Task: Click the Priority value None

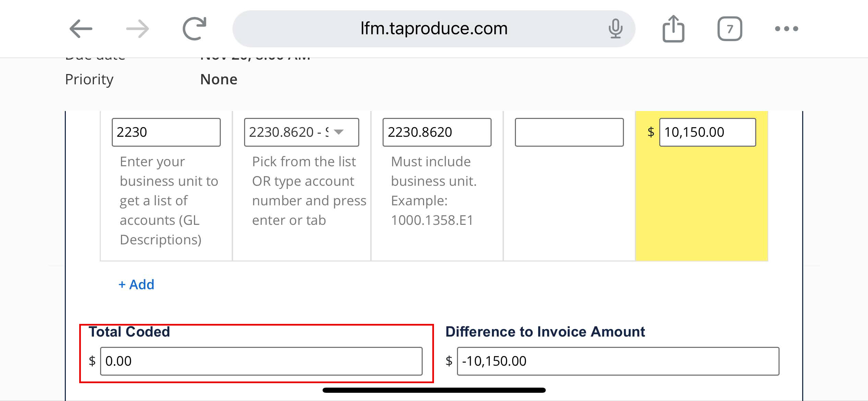Action: pyautogui.click(x=219, y=79)
